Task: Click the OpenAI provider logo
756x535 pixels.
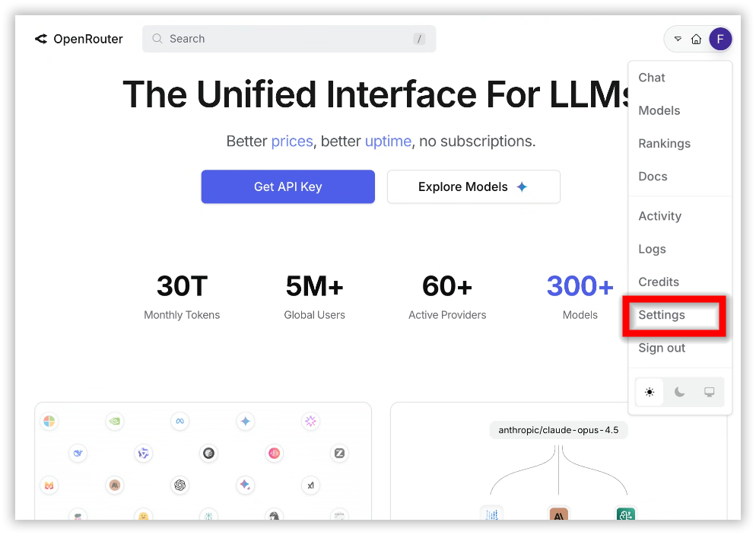Action: [179, 485]
